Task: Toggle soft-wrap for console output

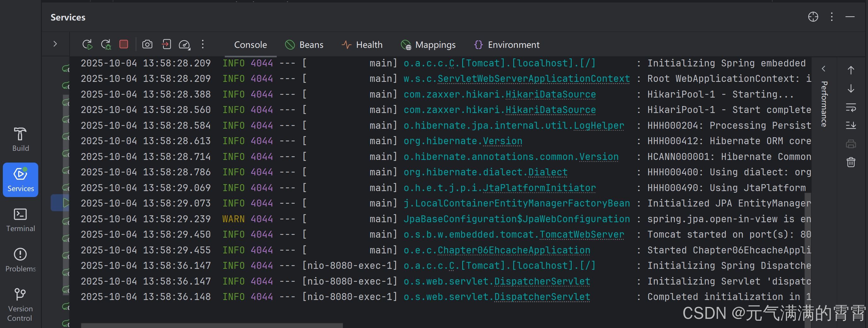Action: click(851, 108)
